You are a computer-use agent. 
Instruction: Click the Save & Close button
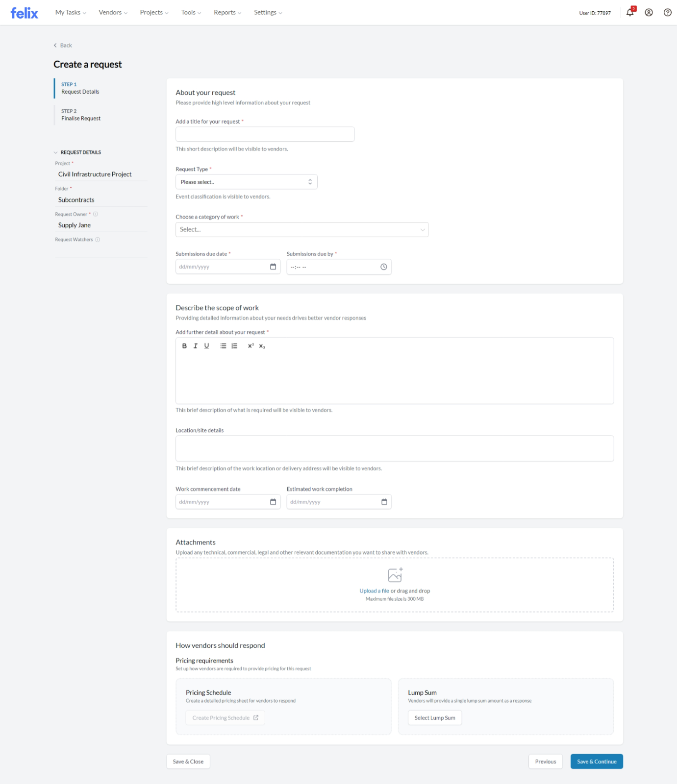coord(188,761)
